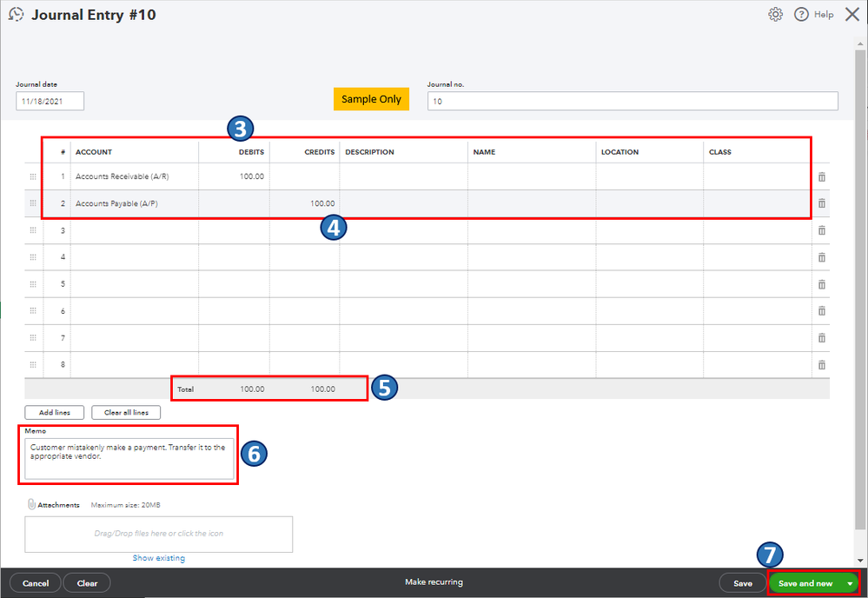Image resolution: width=868 pixels, height=598 pixels.
Task: Expand the Save and new dropdown arrow
Action: (x=850, y=583)
